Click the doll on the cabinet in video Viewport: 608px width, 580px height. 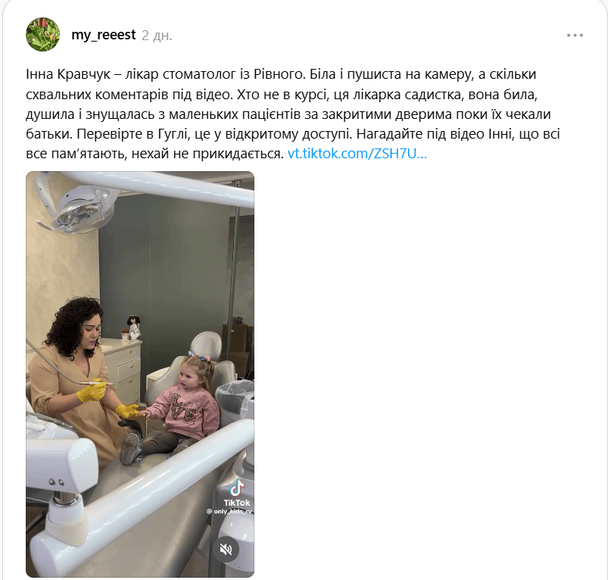(x=133, y=327)
